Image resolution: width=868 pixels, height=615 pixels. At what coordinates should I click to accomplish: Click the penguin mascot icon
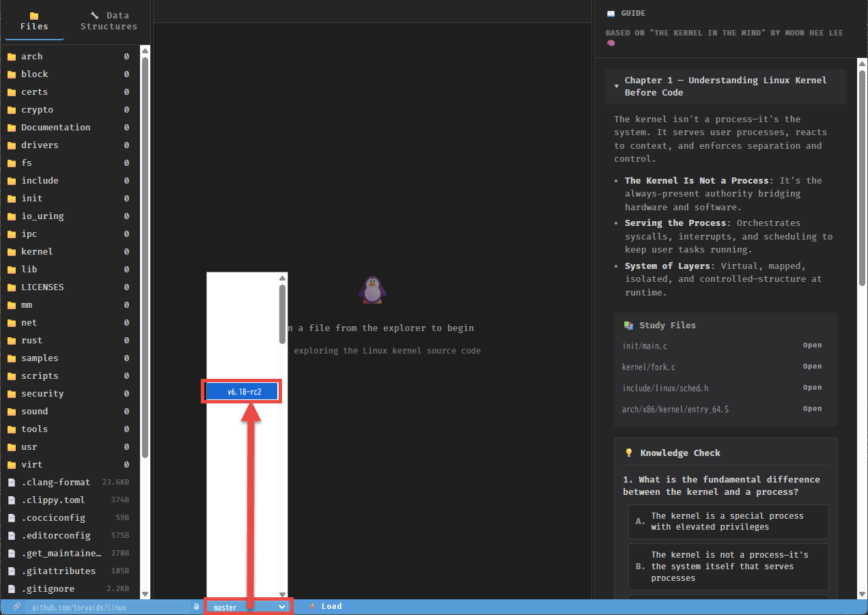[x=372, y=290]
